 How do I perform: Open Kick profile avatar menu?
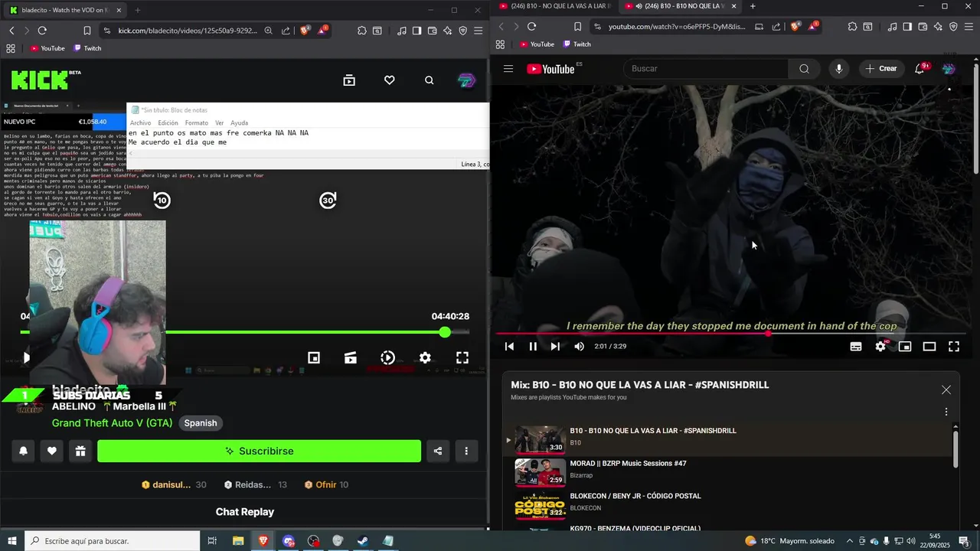[x=466, y=80]
